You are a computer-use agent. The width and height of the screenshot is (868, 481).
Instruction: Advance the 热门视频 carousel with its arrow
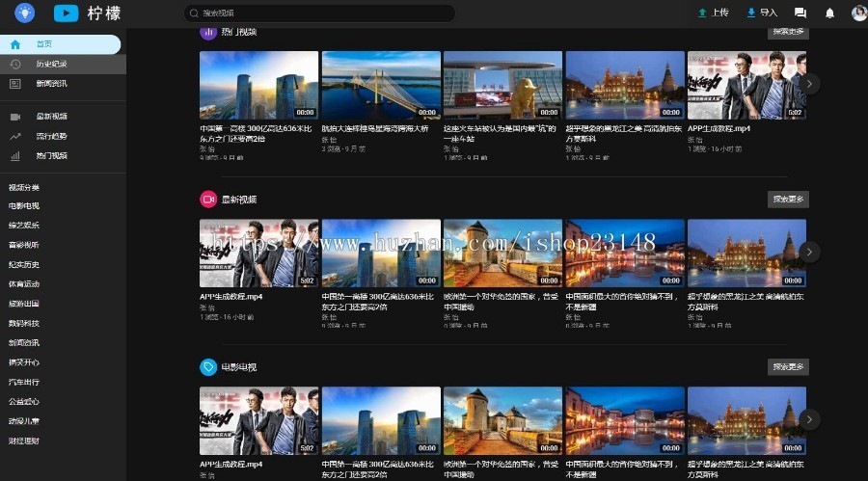809,84
